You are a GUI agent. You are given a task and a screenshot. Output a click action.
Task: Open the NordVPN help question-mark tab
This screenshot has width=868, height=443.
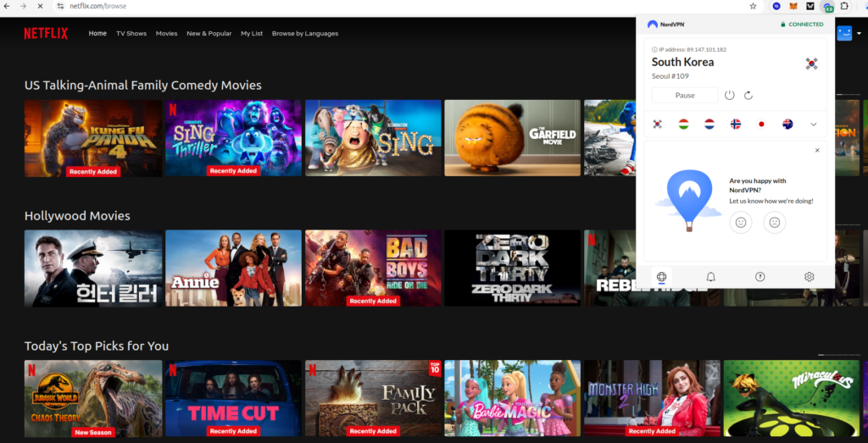[760, 276]
